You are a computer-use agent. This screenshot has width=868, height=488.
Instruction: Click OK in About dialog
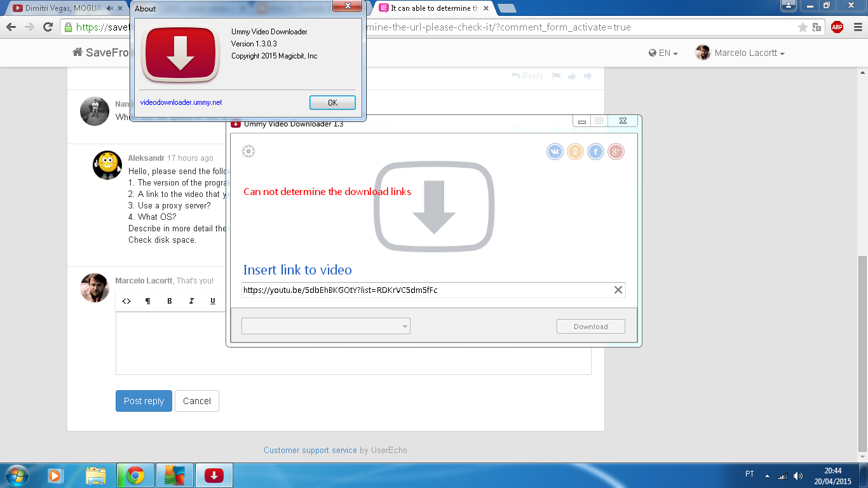[332, 102]
